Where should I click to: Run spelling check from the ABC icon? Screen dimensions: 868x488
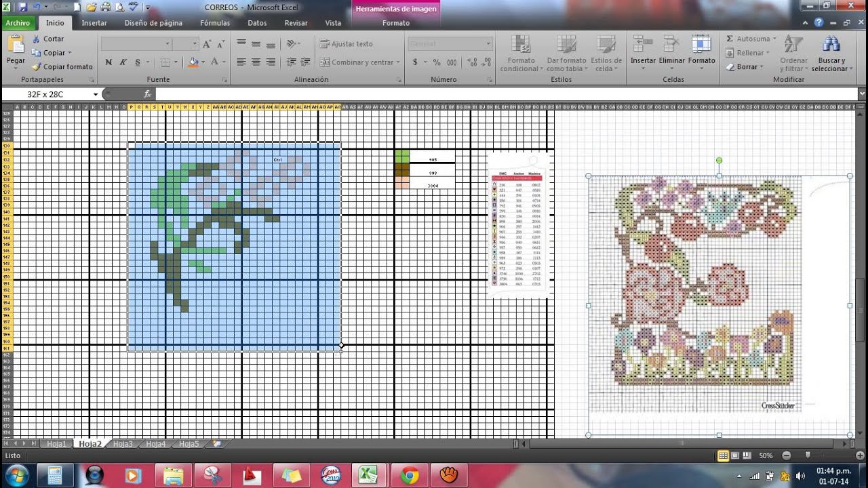point(133,7)
